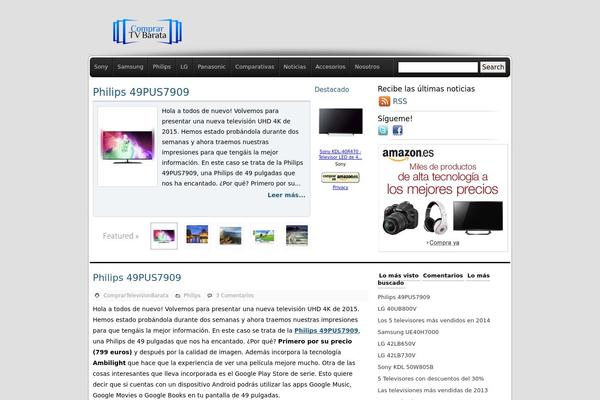Select the first featured thumbnail with Philips TV
This screenshot has width=600, height=400.
164,236
